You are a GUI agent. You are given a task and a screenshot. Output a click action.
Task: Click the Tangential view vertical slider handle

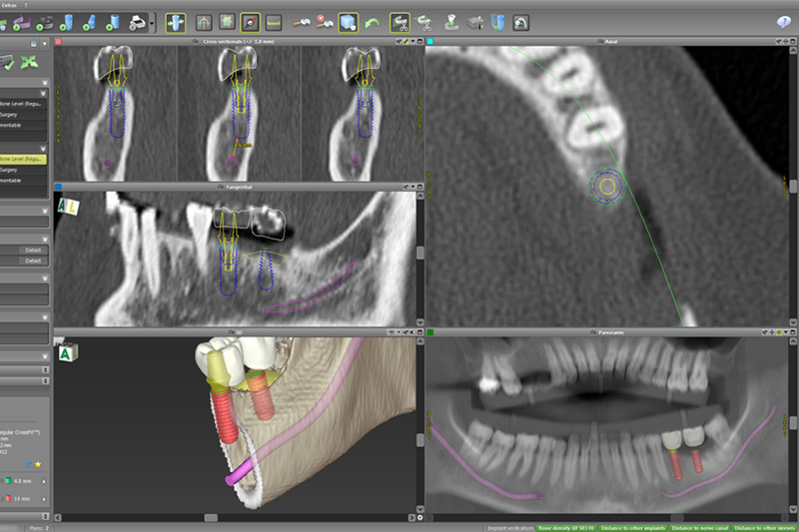(420, 253)
